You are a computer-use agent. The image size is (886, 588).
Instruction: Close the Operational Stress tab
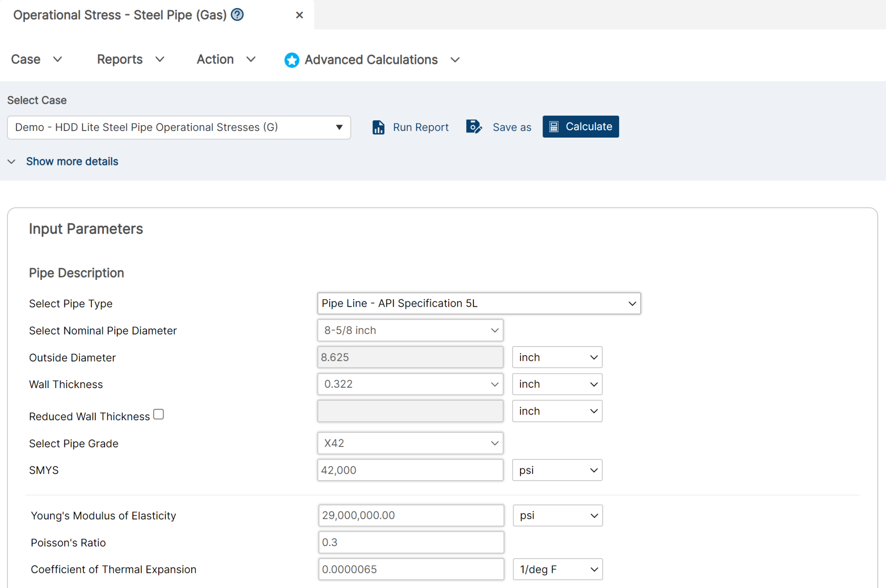(299, 15)
